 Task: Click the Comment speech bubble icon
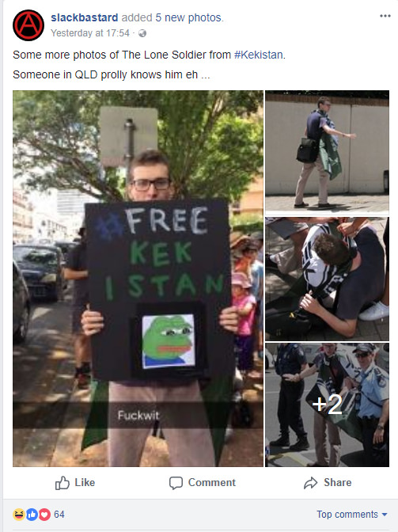pyautogui.click(x=176, y=483)
